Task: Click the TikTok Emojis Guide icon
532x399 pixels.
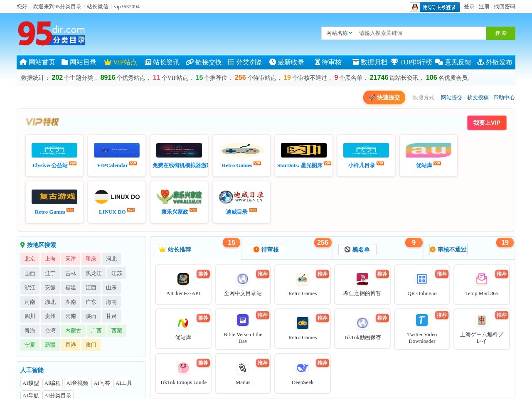Action: coord(183,368)
